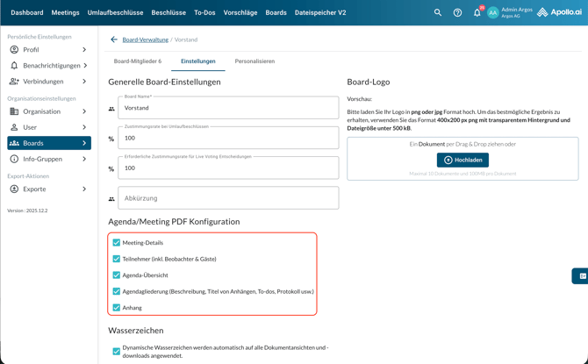
Task: Open notifications bell icon
Action: pyautogui.click(x=477, y=13)
